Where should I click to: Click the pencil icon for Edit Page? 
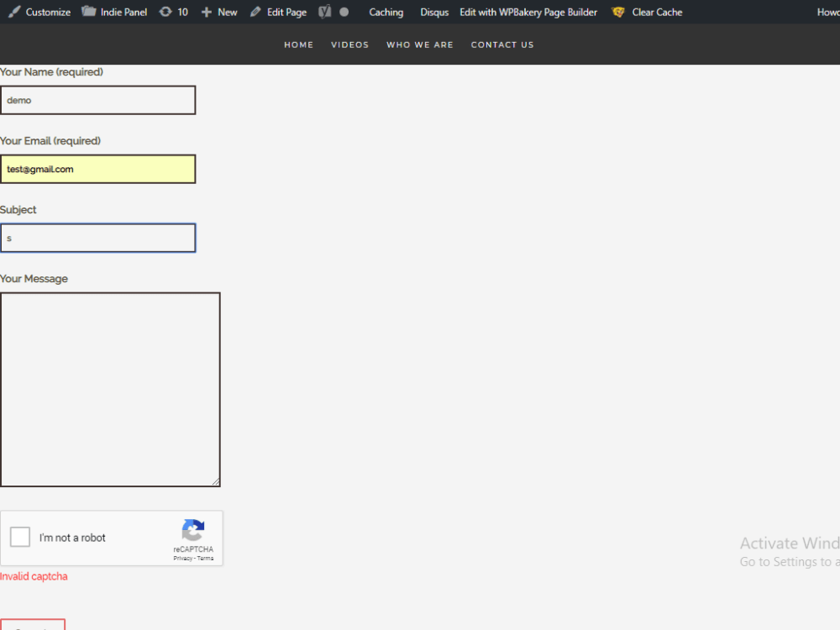click(255, 12)
